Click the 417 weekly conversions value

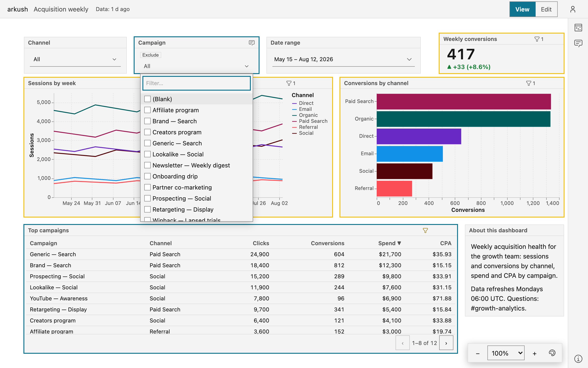pyautogui.click(x=461, y=54)
